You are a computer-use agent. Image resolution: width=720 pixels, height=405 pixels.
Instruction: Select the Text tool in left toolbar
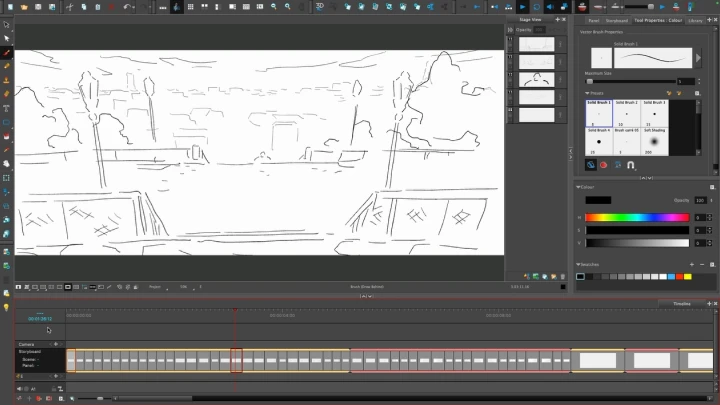point(6,107)
